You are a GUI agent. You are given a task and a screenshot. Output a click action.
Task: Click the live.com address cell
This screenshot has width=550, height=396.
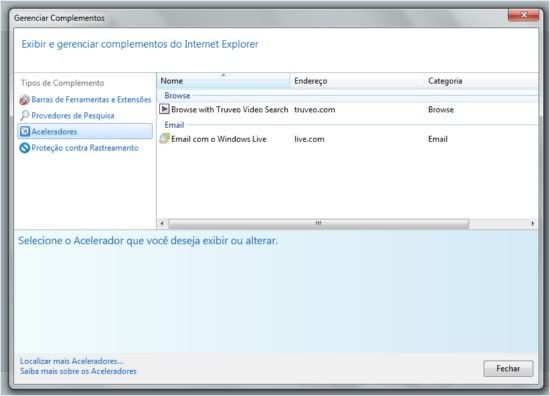click(x=309, y=139)
